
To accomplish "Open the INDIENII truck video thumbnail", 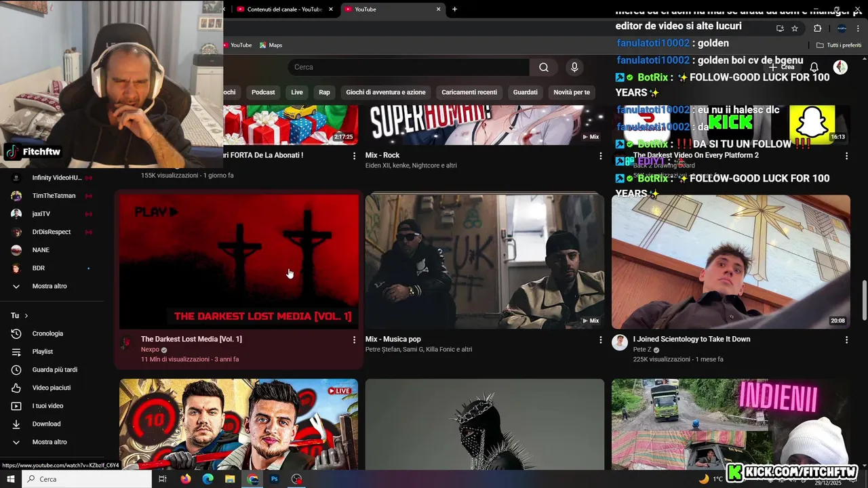I will click(730, 424).
